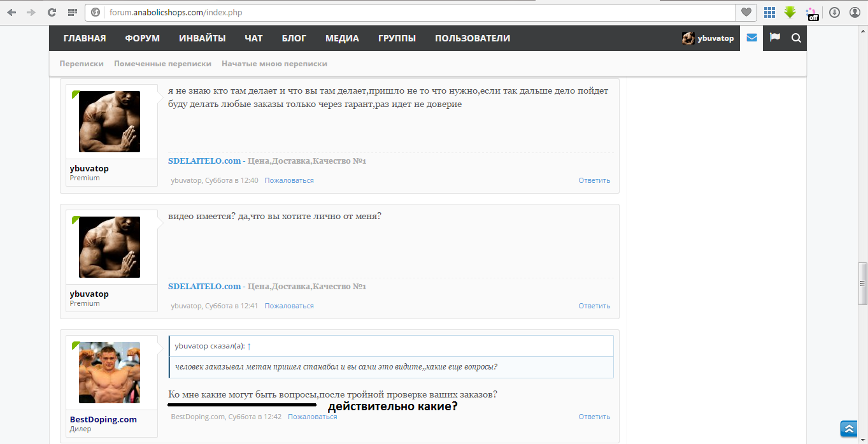Reload the page with the refresh icon
Image resolution: width=868 pixels, height=444 pixels.
[52, 12]
